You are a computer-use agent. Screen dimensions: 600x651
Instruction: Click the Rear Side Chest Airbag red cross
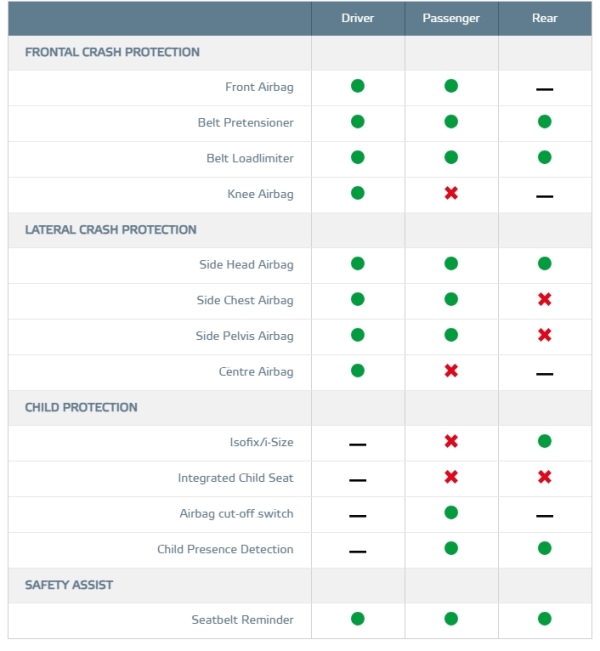(x=544, y=300)
